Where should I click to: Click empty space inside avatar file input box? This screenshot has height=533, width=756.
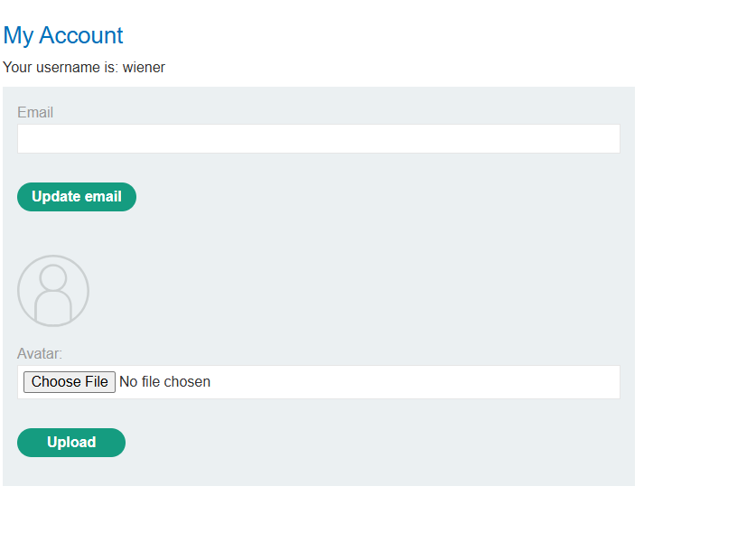pyautogui.click(x=415, y=382)
